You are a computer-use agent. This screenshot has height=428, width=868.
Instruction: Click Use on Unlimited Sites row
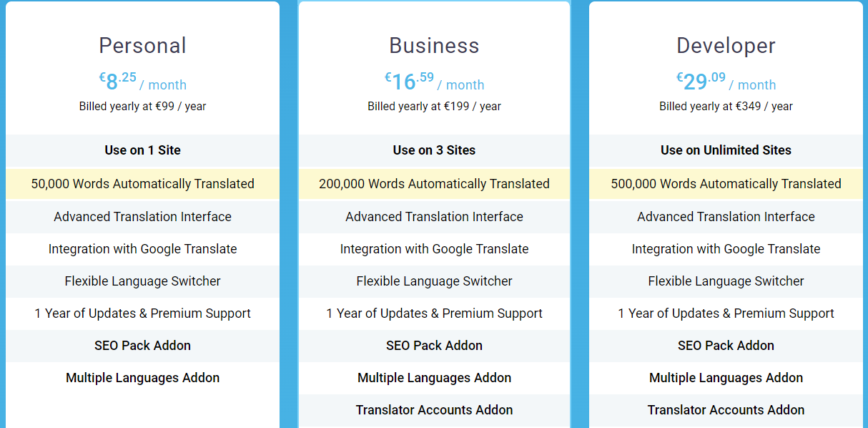(726, 150)
